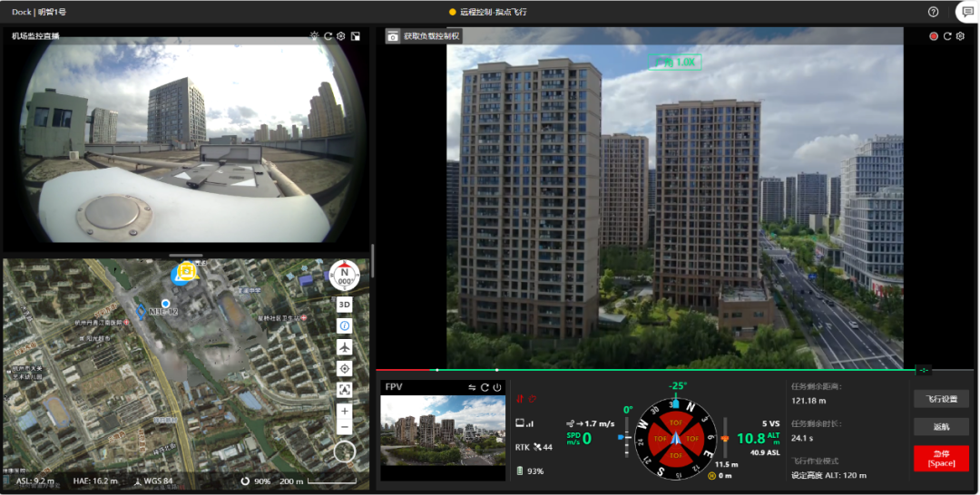Screen dimensions: 980x495
Task: Click 获取负载控制权 payload control button
Action: (x=424, y=36)
